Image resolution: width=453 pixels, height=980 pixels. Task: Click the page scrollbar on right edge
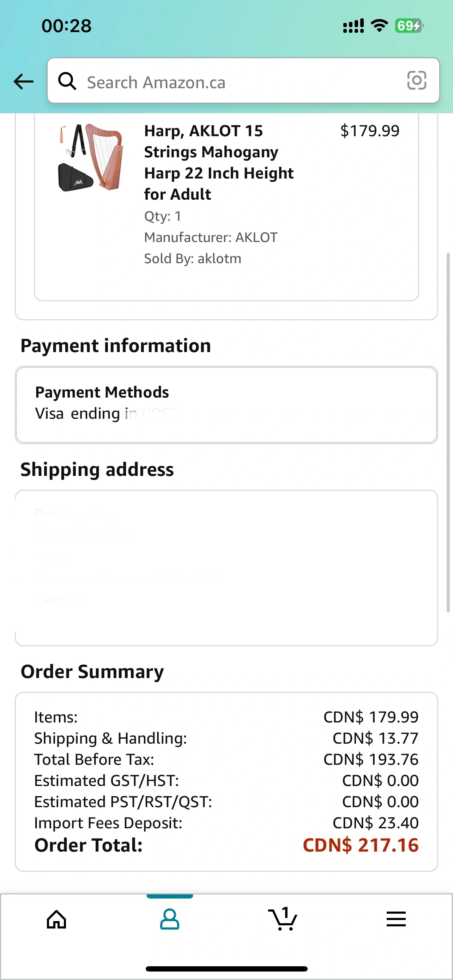coord(448,432)
